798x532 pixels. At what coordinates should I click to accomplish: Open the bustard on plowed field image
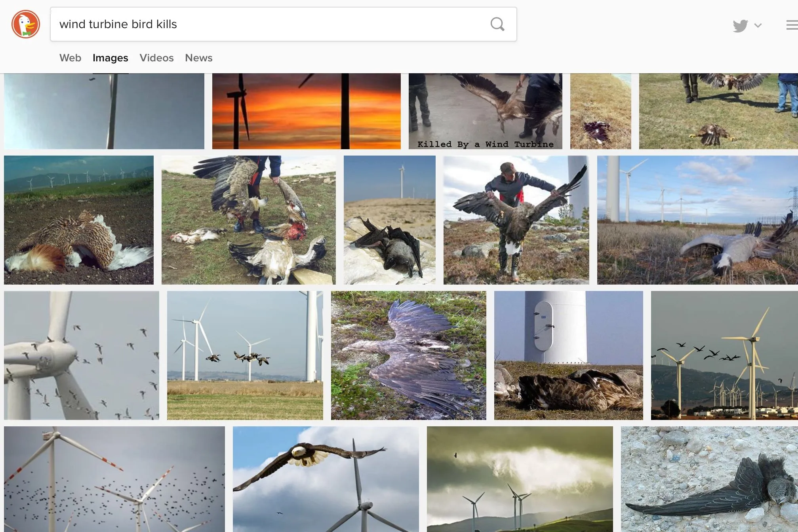[x=78, y=220]
